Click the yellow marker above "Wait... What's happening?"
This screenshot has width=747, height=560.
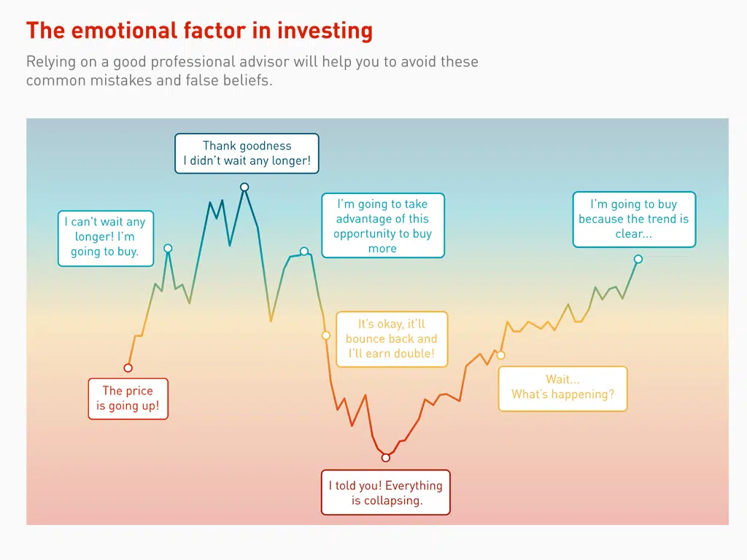tap(500, 355)
